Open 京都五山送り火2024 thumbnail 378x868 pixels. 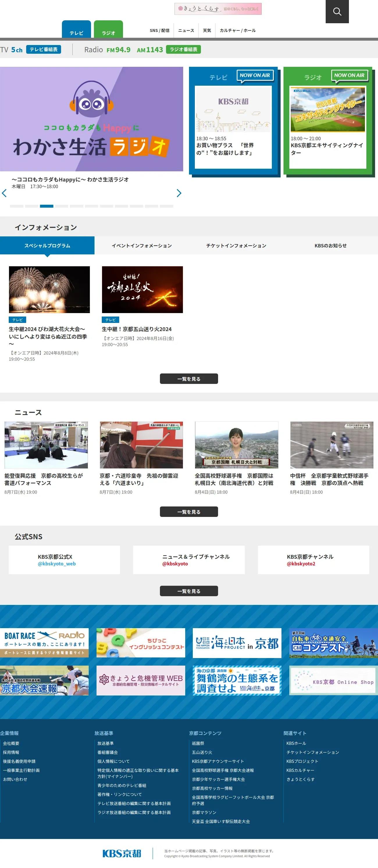click(142, 290)
